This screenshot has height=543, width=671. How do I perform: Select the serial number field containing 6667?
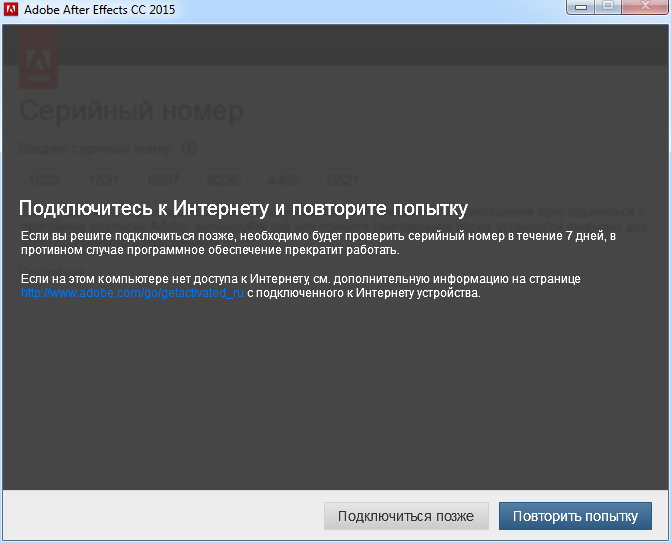[x=164, y=181]
